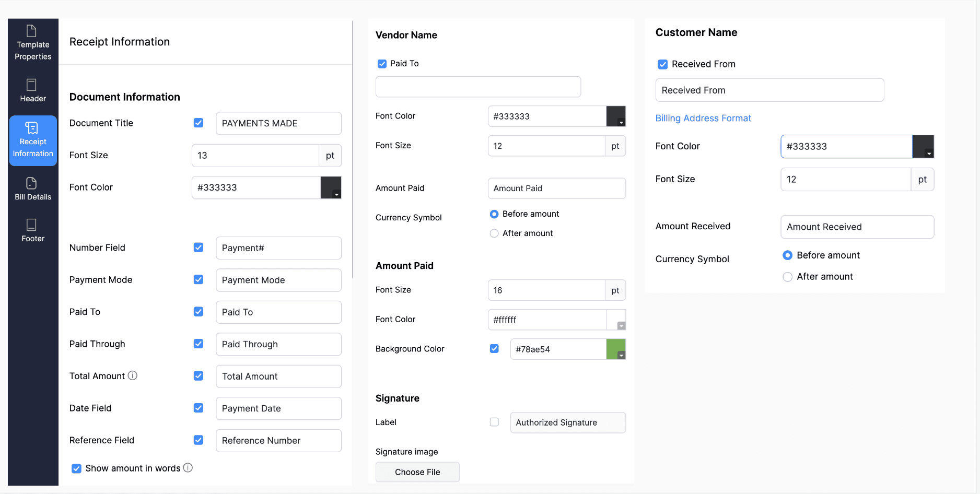The image size is (980, 494).
Task: Click the Payment# number field input
Action: [278, 248]
